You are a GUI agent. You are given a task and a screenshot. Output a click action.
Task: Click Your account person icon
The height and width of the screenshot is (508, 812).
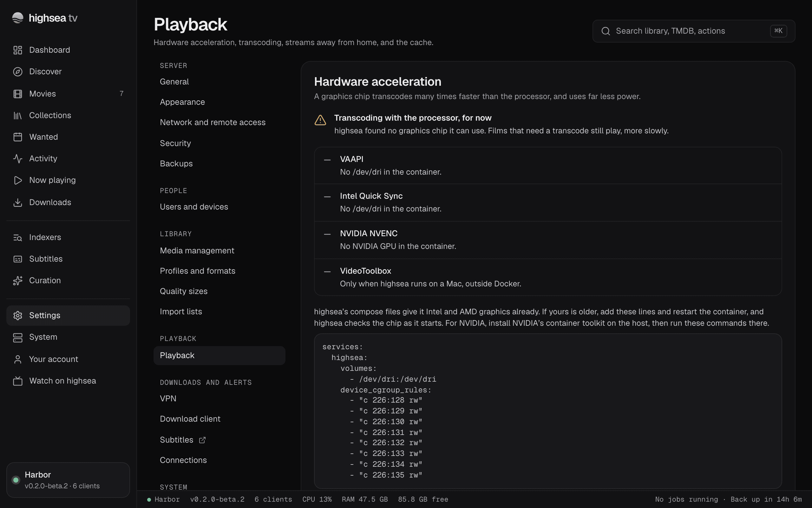(17, 359)
